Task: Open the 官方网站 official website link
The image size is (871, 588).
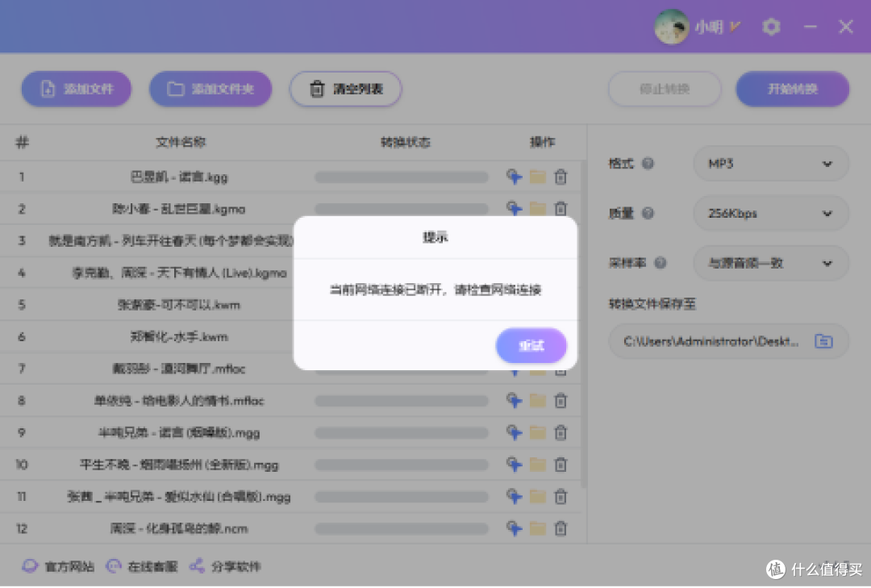Action: (x=58, y=567)
